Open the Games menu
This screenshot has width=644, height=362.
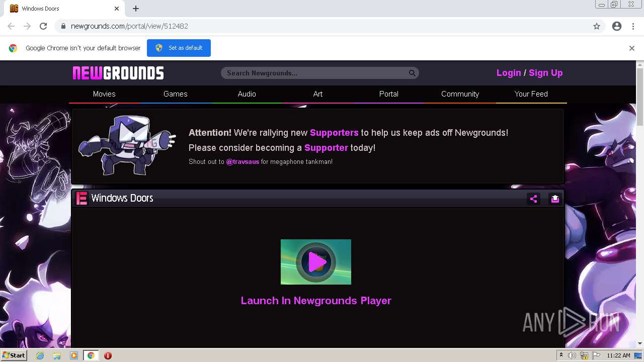click(x=175, y=94)
